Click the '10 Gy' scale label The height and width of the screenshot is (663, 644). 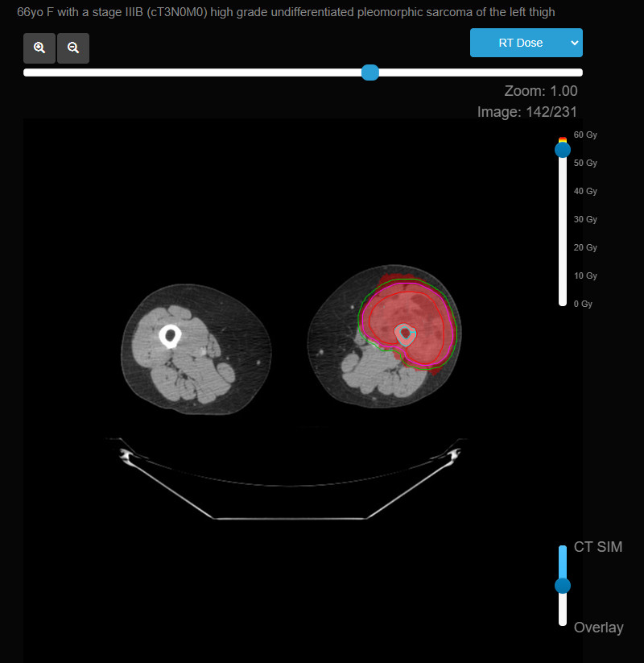click(585, 276)
